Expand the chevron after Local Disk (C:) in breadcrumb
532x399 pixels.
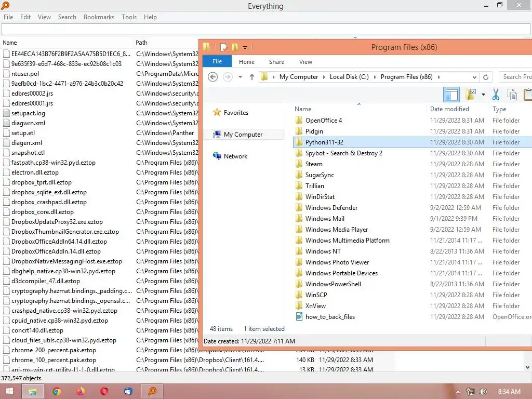[x=375, y=77]
